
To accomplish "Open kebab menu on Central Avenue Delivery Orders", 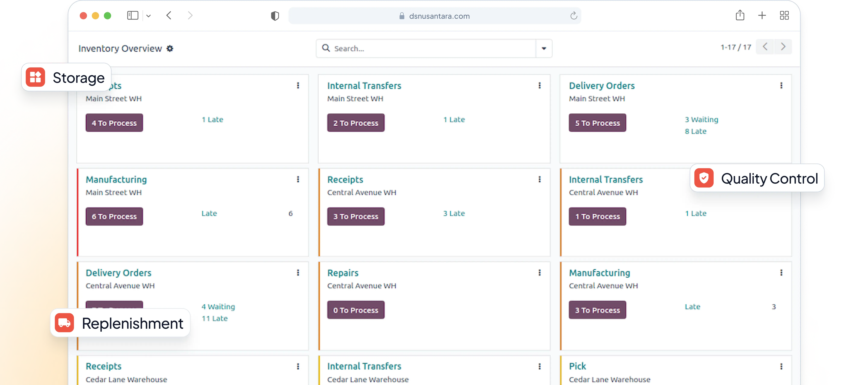I will click(x=298, y=273).
